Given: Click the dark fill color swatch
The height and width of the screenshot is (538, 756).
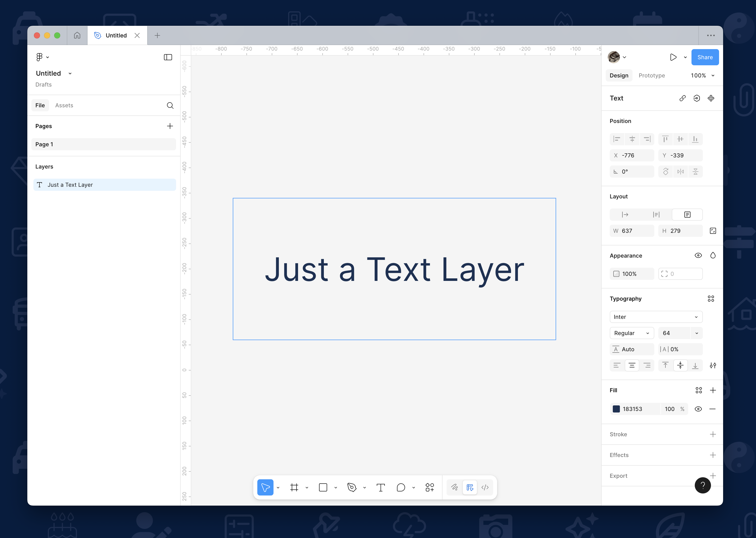Looking at the screenshot, I should (x=616, y=409).
